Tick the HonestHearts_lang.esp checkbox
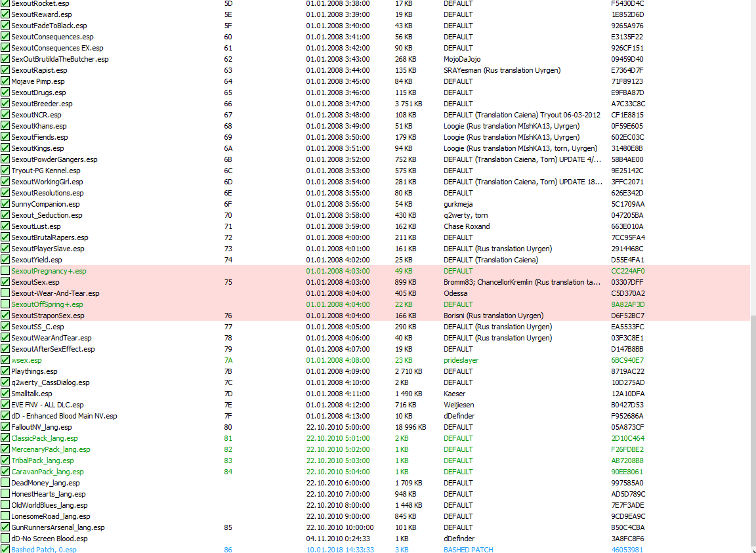 pyautogui.click(x=5, y=494)
